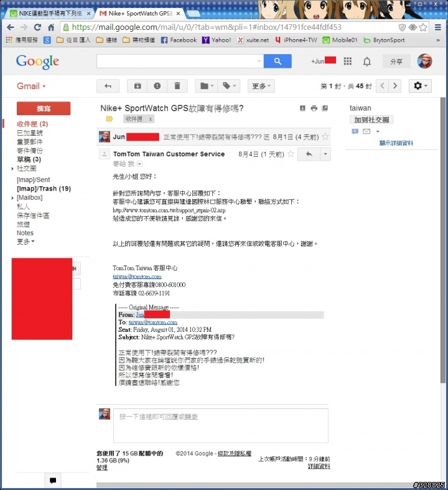The width and height of the screenshot is (448, 490).
Task: Click the browser forward arrow
Action: click(x=24, y=27)
